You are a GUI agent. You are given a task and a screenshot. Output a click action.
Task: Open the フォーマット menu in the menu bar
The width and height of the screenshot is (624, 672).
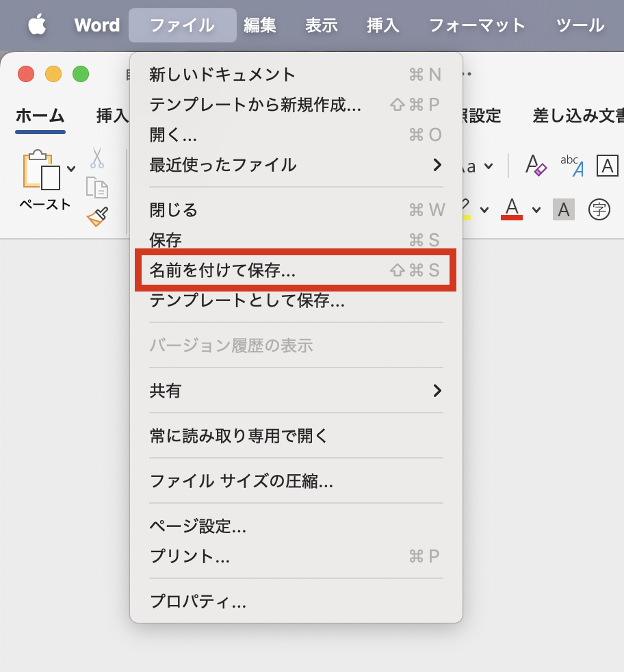[476, 25]
